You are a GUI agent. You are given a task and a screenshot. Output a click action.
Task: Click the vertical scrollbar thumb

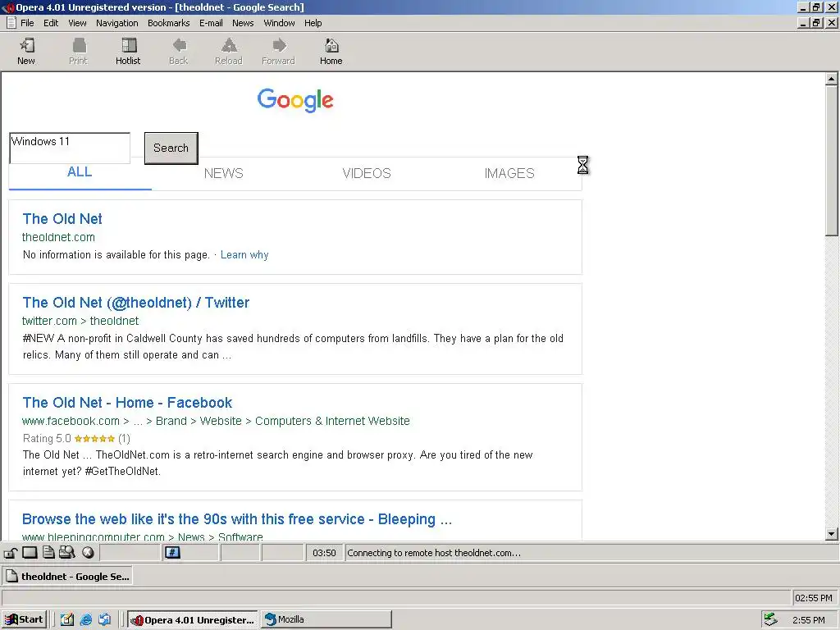[831, 161]
